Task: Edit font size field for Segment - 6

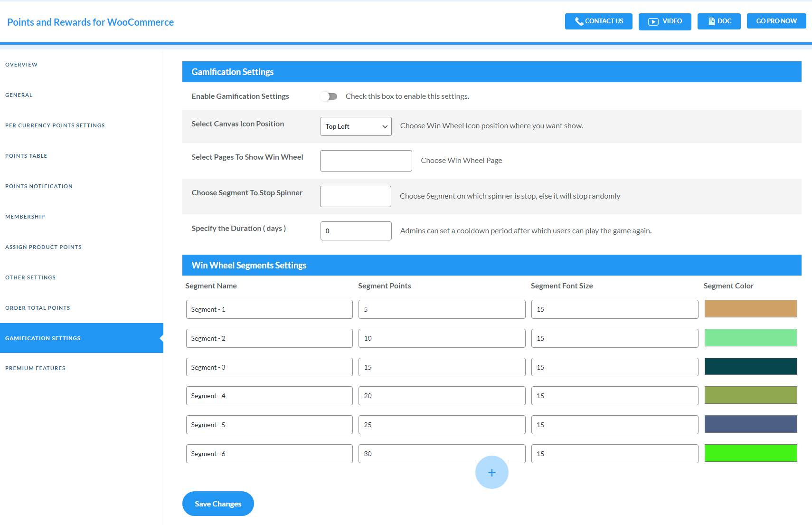Action: pyautogui.click(x=615, y=454)
